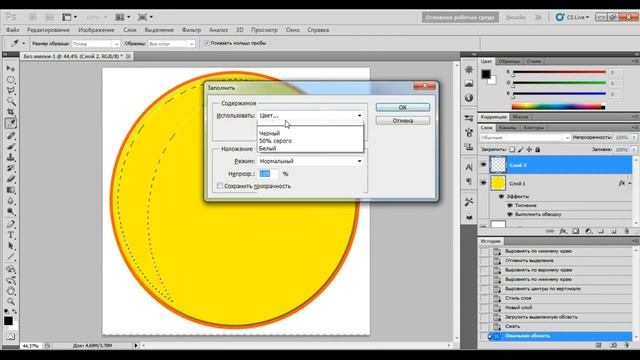
Task: Toggle lock all padlock icon
Action: point(538,149)
